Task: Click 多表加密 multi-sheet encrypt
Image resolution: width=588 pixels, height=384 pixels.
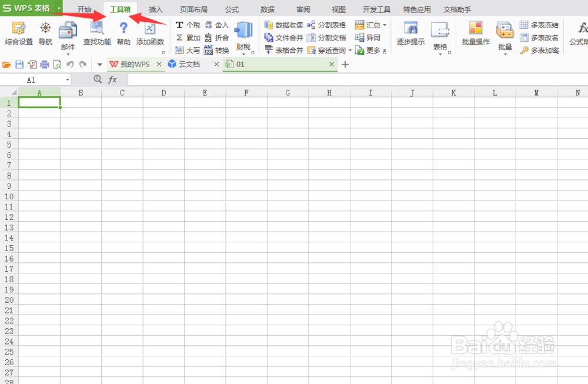Action: click(539, 50)
